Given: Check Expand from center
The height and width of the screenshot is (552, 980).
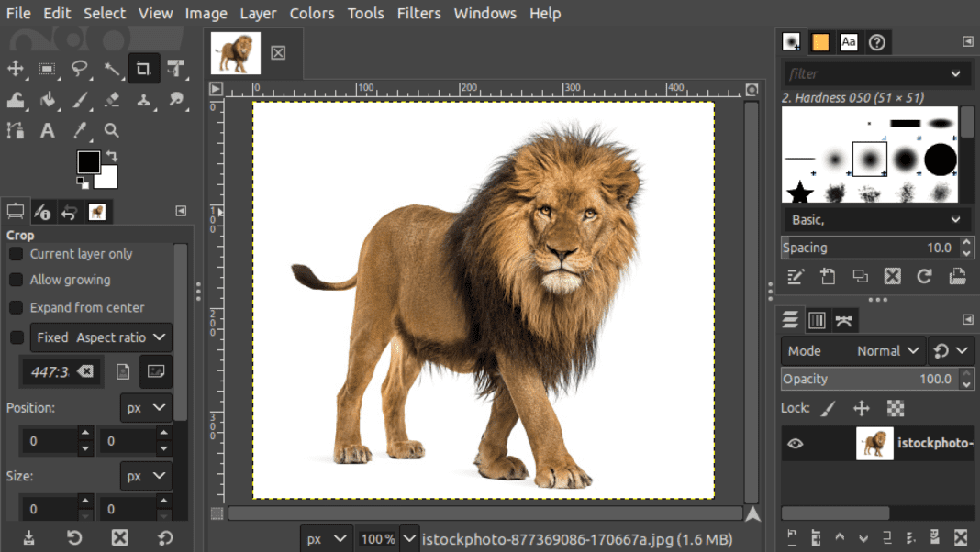Looking at the screenshot, I should coord(15,307).
